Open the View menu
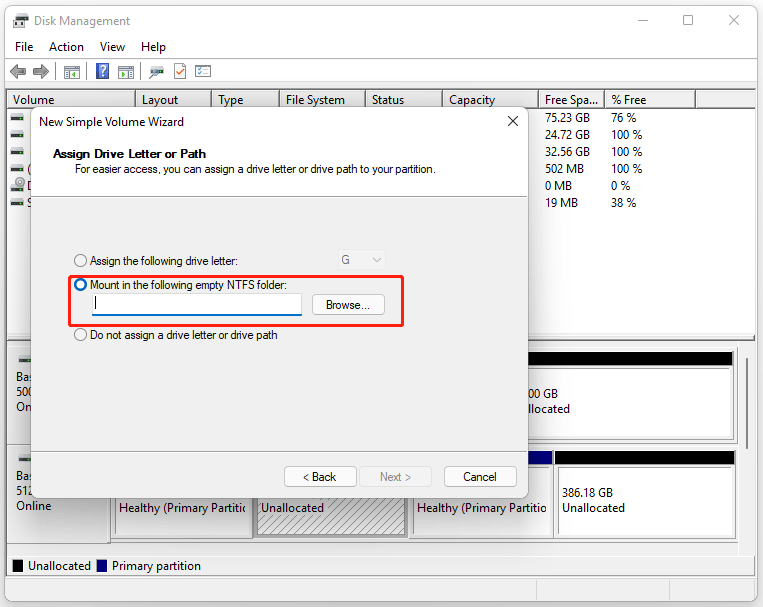The width and height of the screenshot is (763, 607). (112, 47)
